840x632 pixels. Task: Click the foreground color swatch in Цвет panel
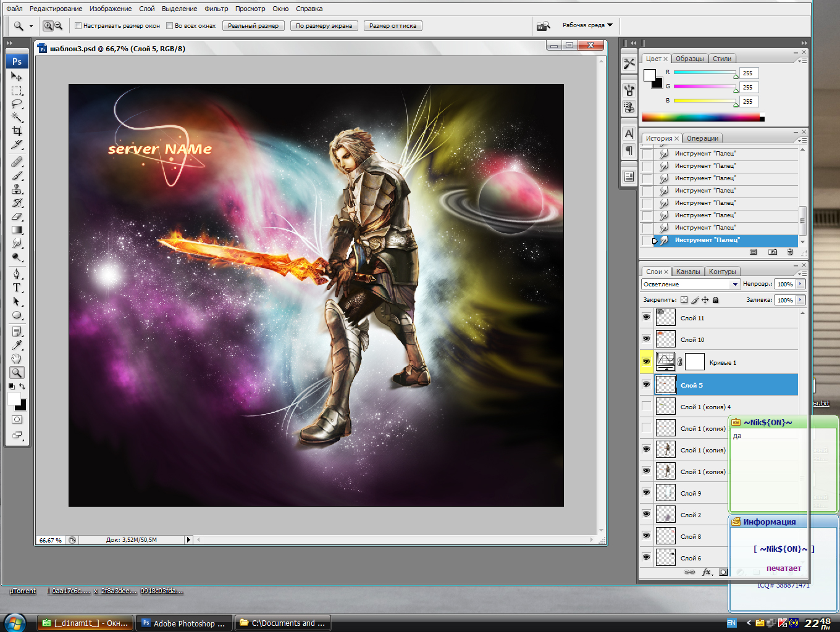(x=649, y=75)
